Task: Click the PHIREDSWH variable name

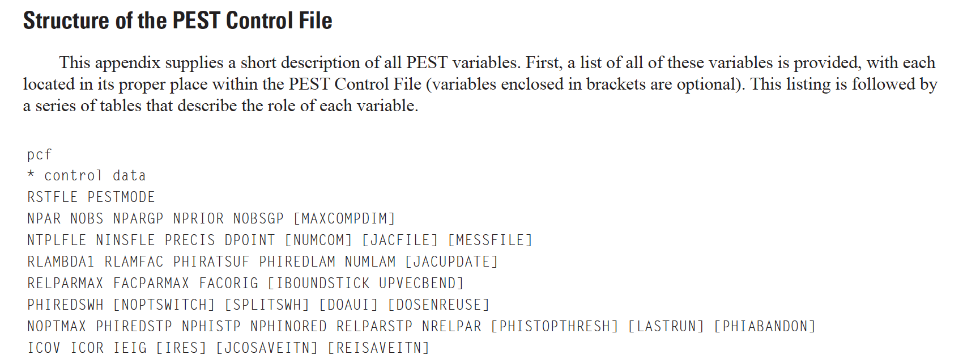Action: click(x=65, y=305)
